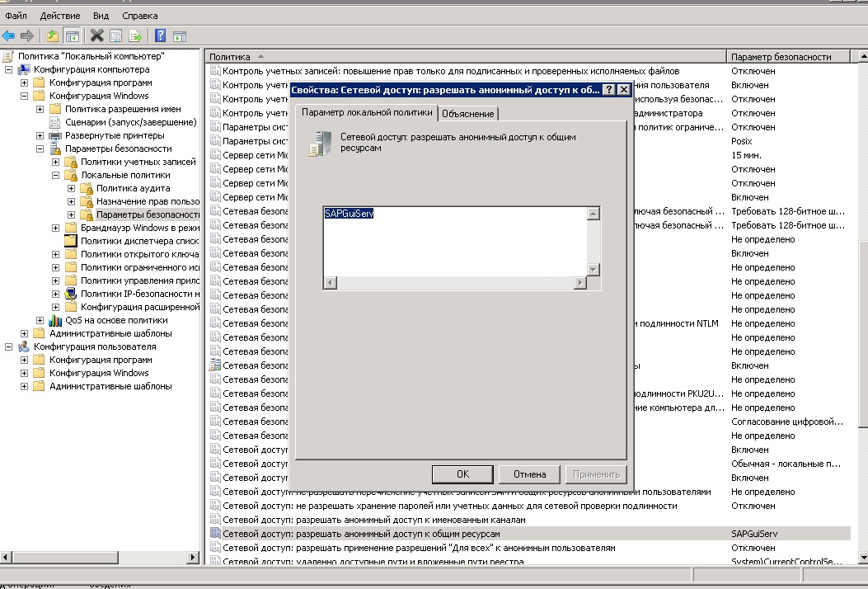
Task: Click the Local Computer Policy root icon
Action: click(7, 56)
